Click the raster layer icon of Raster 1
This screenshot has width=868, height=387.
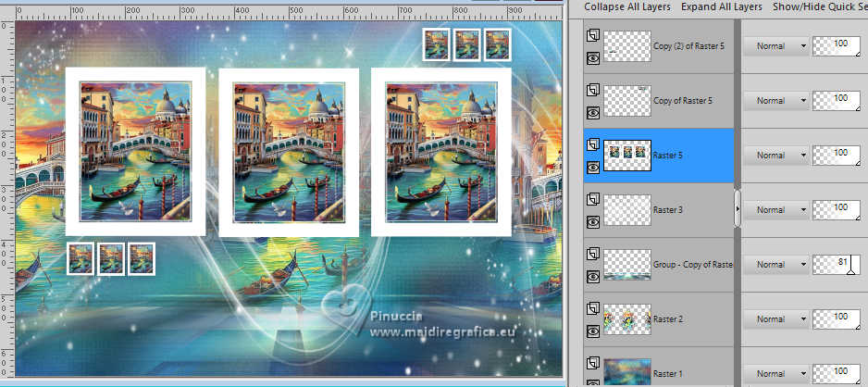(592, 363)
